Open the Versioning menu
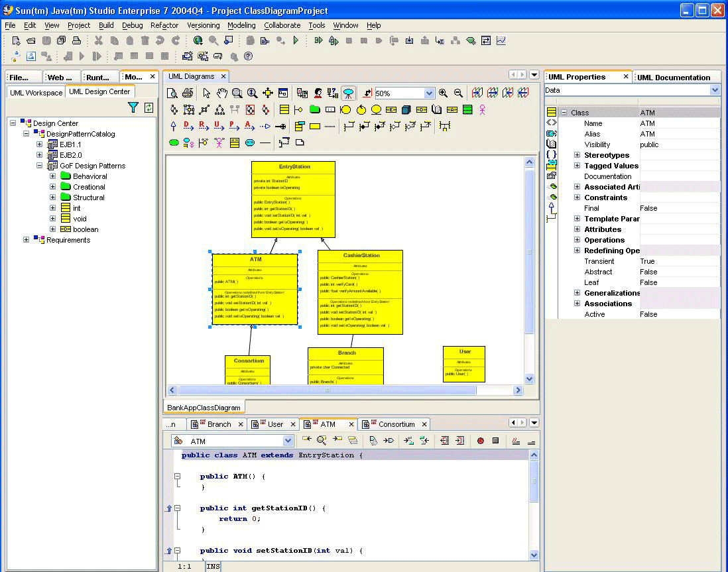Screen dimensions: 728x572 point(204,25)
